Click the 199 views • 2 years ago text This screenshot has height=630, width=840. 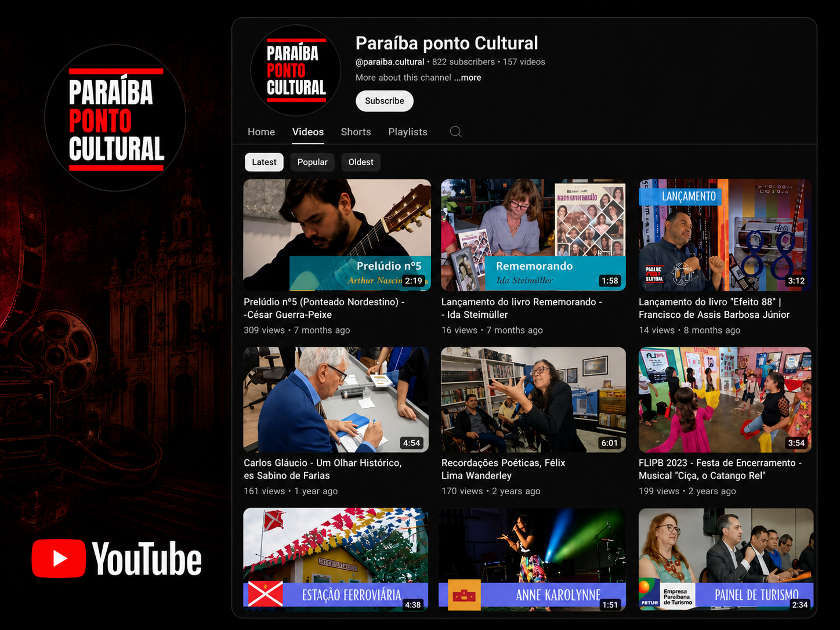(687, 491)
